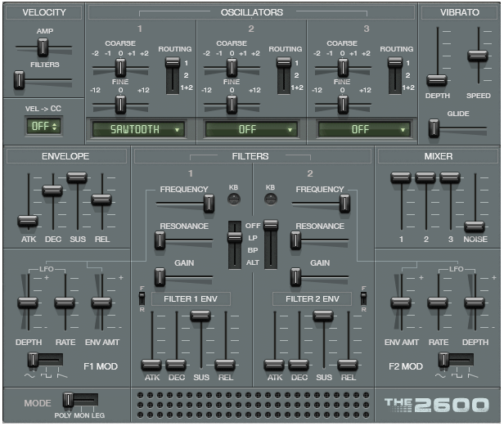Image resolution: width=504 pixels, height=426 pixels.
Task: Click oscillator 2 COARSE slider handle
Action: coord(232,68)
